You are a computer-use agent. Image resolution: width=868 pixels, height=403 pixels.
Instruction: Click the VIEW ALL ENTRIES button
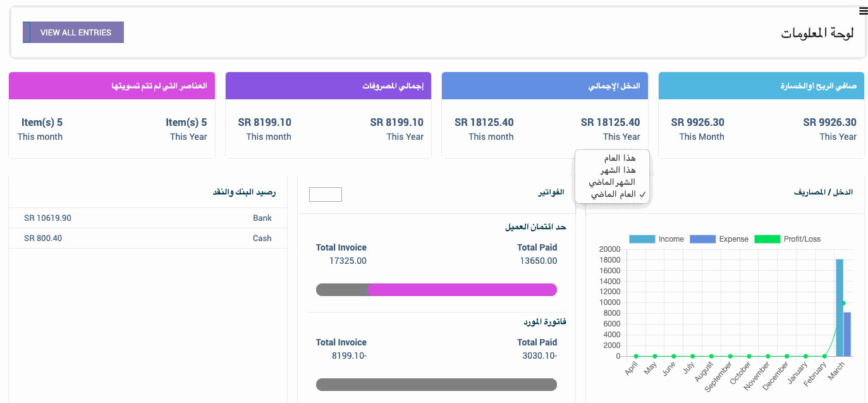73,32
